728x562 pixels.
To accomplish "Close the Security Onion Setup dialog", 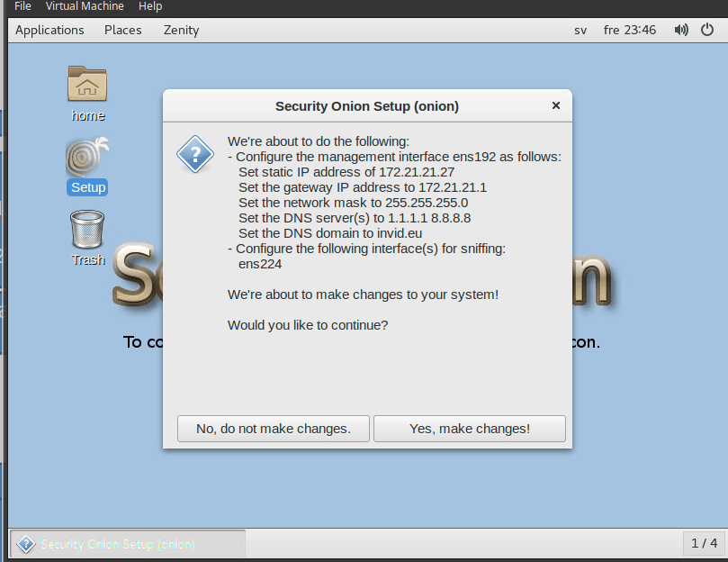I will pos(555,105).
